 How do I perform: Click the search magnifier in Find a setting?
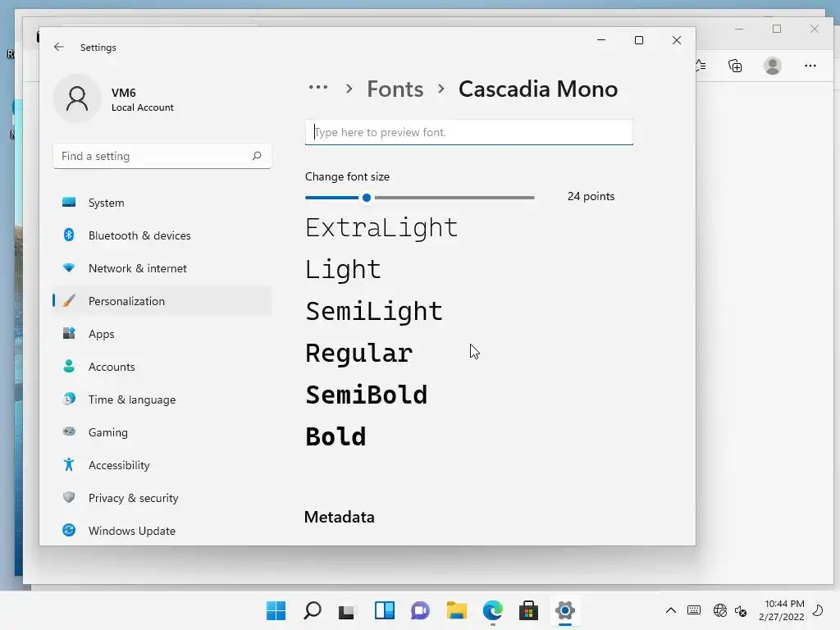(257, 156)
